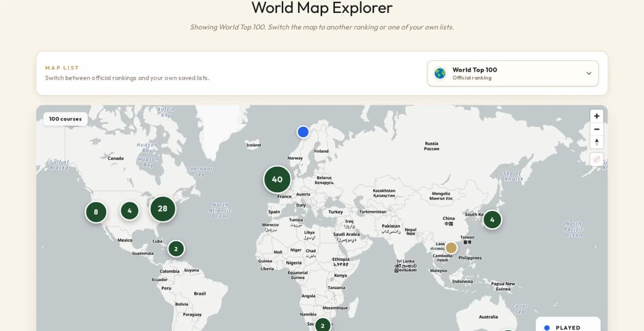Zoom out on the map
This screenshot has height=331, width=644.
[597, 129]
